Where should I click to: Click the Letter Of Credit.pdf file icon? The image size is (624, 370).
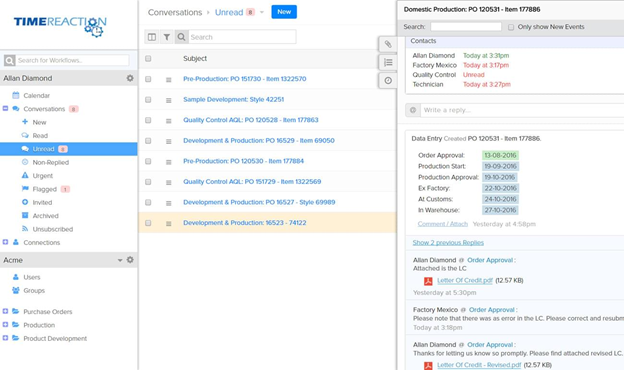[428, 281]
